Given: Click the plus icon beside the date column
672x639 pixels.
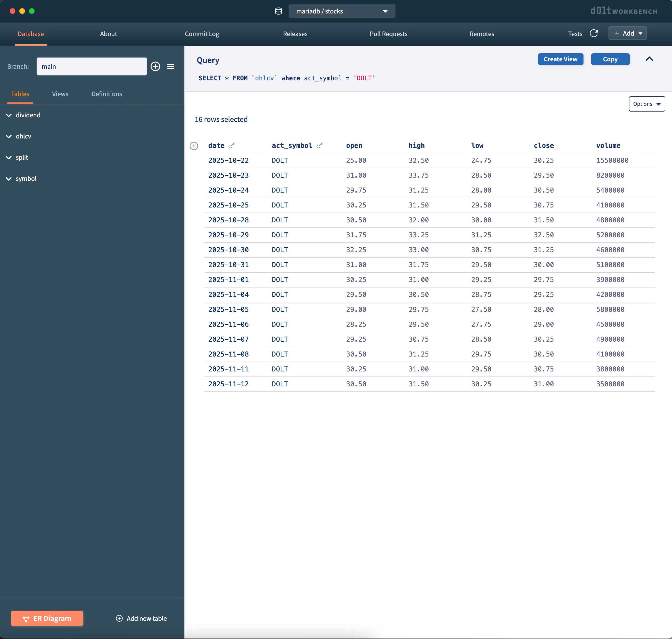Looking at the screenshot, I should [194, 146].
